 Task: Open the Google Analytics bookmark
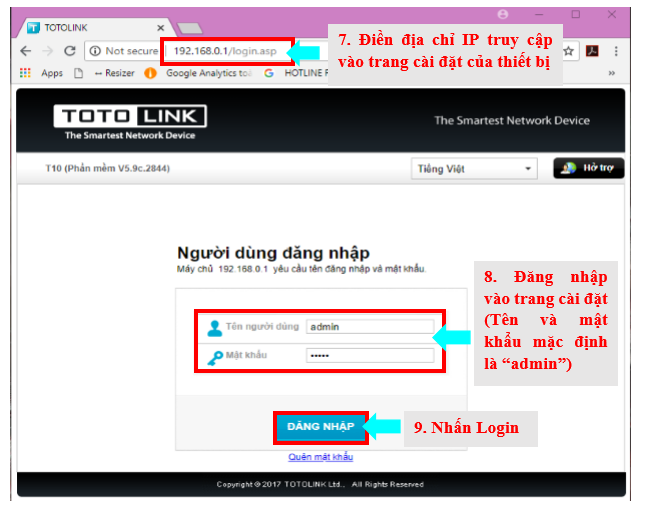[x=198, y=73]
